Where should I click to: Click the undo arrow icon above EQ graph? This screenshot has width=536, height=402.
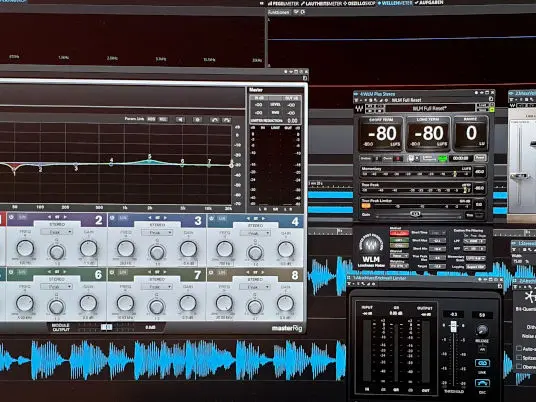[215, 120]
